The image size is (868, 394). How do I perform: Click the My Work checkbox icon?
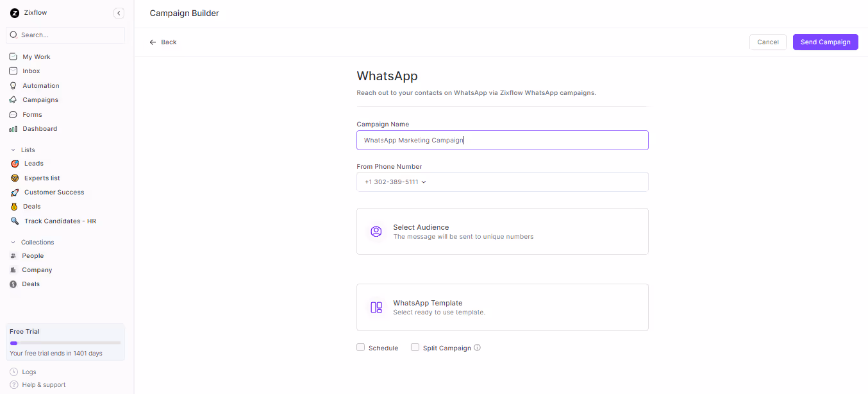pyautogui.click(x=13, y=56)
